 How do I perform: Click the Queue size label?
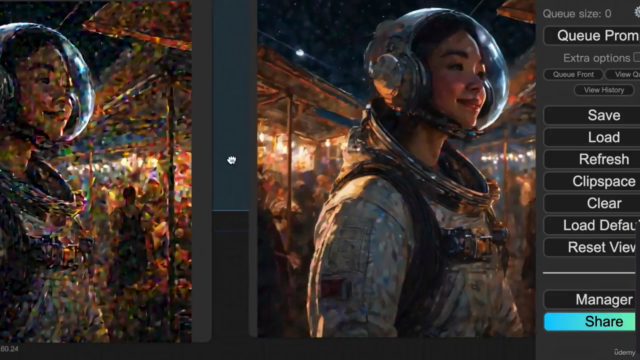pos(577,14)
